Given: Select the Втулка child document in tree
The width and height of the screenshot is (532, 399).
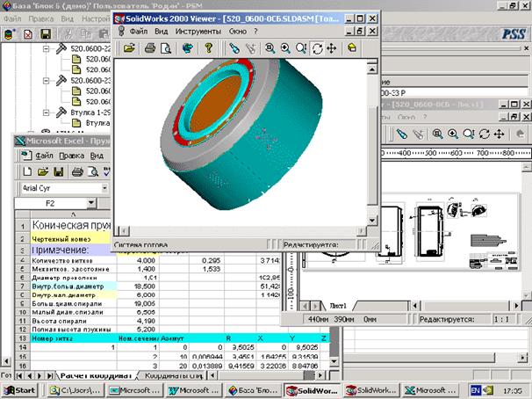Looking at the screenshot, I should click(x=93, y=123).
